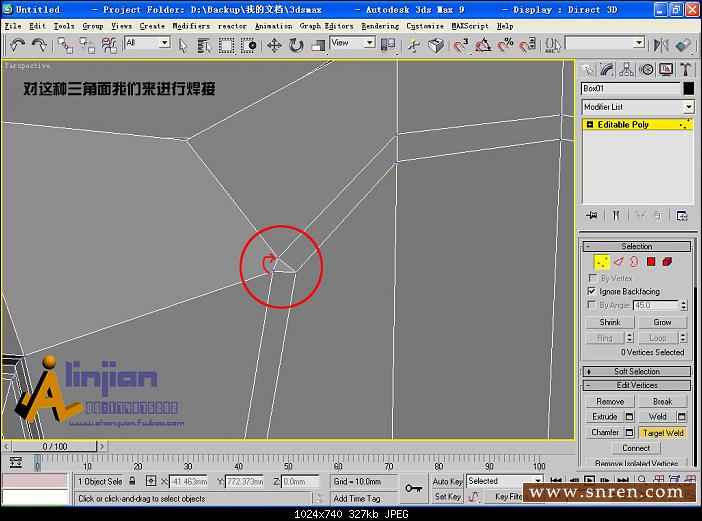Toggle the Angle Snap icon
The height and width of the screenshot is (521, 702).
(483, 45)
